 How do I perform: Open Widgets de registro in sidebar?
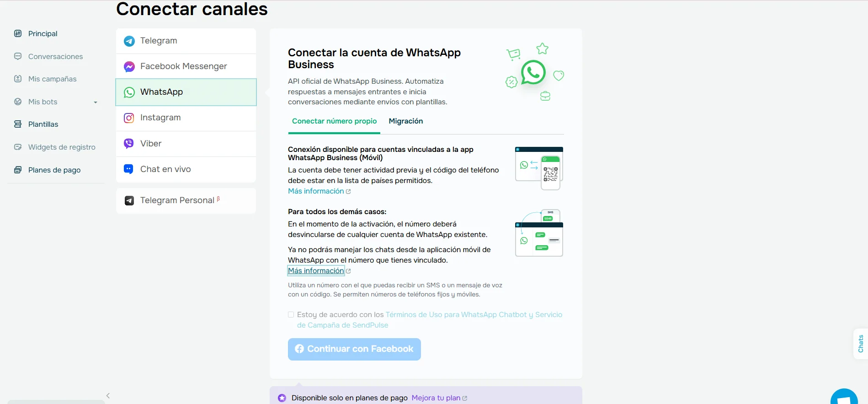pos(62,147)
